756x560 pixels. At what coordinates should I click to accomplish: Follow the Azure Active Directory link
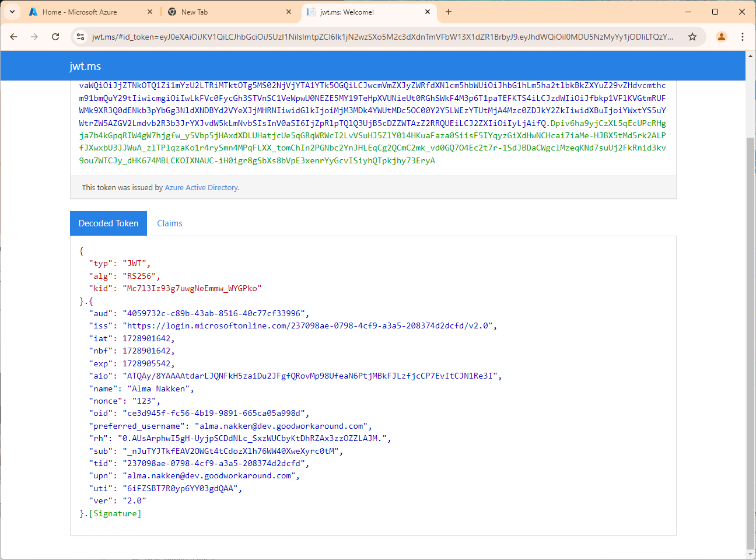(201, 188)
